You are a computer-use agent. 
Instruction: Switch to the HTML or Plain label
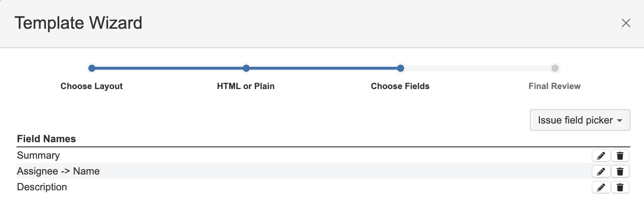coord(246,86)
